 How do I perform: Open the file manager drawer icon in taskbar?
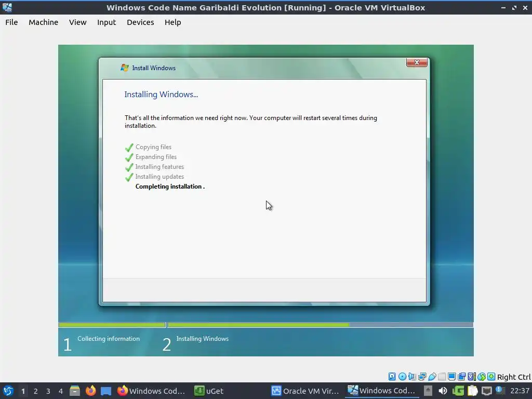[x=75, y=391]
